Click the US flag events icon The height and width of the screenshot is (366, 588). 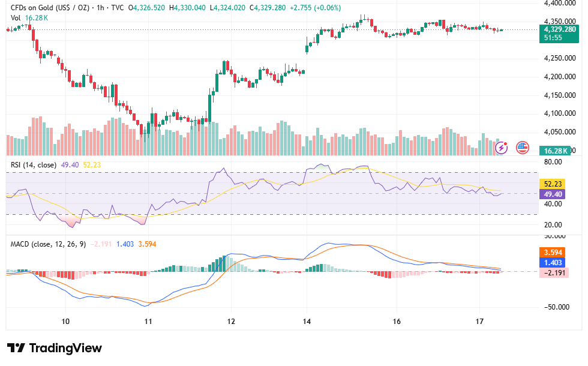[523, 148]
